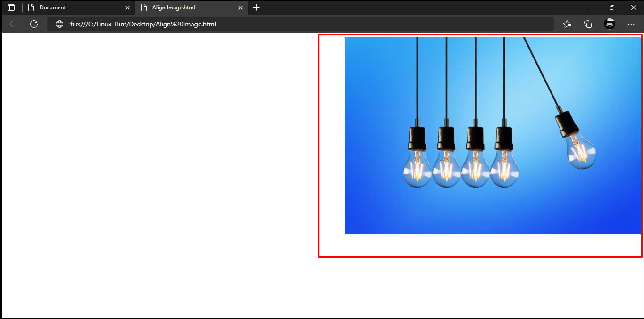This screenshot has width=644, height=319.
Task: Minimize the browser window
Action: 590,8
